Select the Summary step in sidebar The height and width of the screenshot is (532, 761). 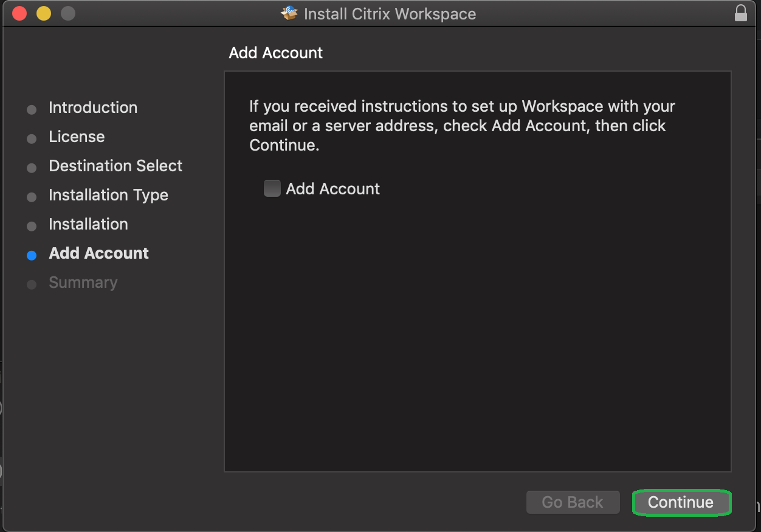pyautogui.click(x=83, y=282)
